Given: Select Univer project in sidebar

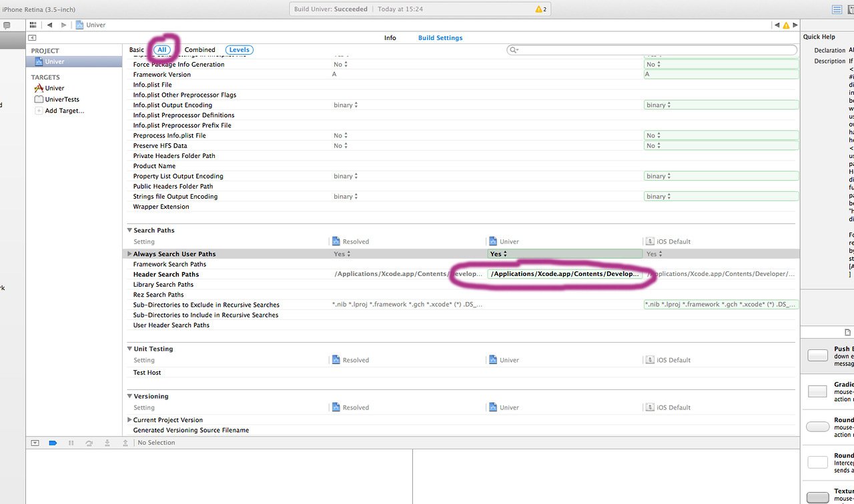Looking at the screenshot, I should click(74, 61).
